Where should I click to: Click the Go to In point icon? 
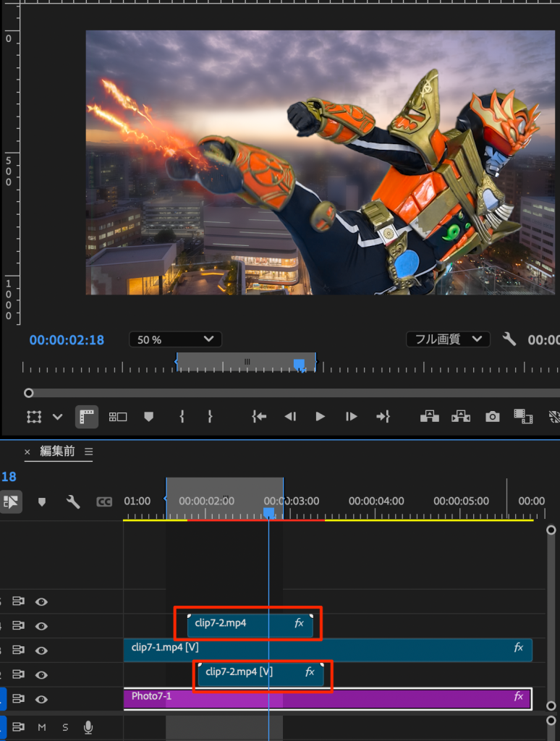click(x=259, y=416)
